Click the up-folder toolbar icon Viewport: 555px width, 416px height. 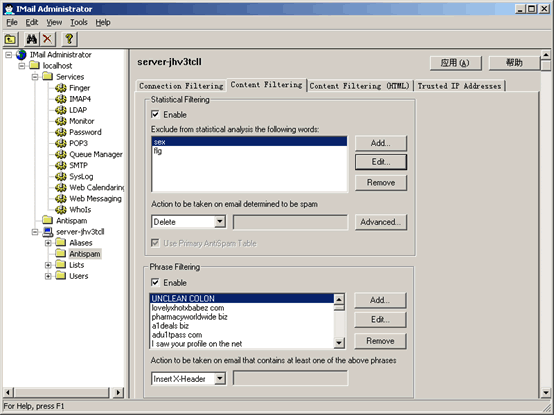11,39
